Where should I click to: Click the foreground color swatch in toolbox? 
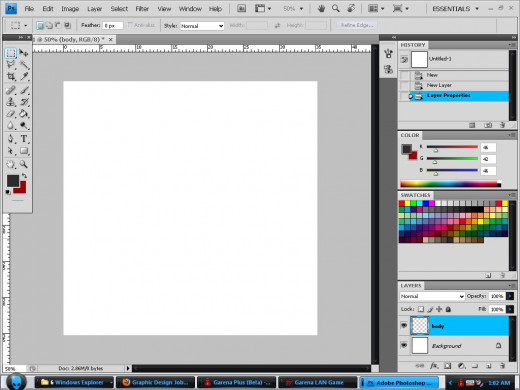pyautogui.click(x=13, y=181)
